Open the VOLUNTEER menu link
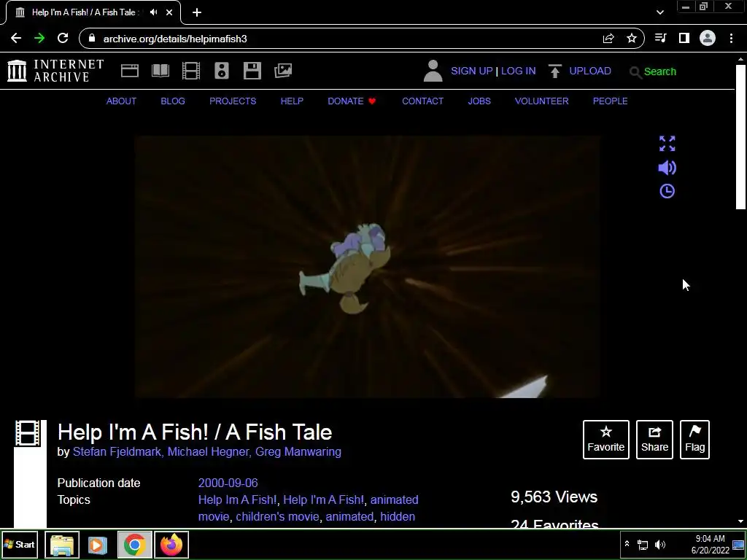 click(x=542, y=101)
